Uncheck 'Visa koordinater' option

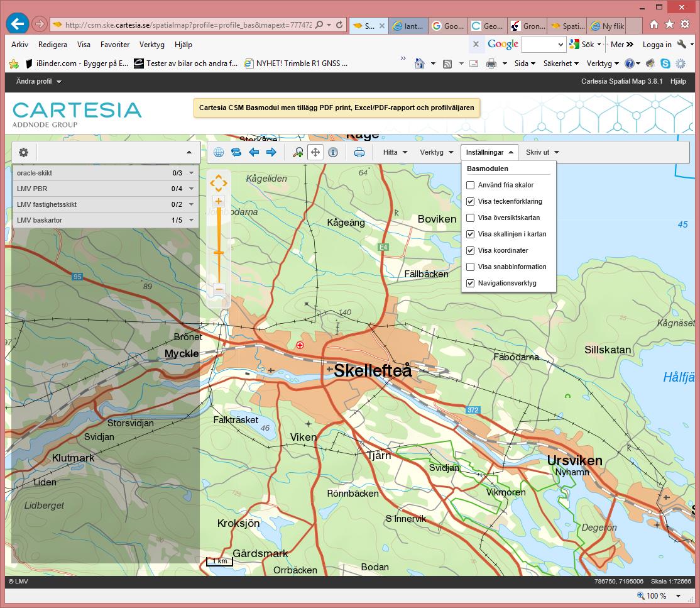click(470, 251)
